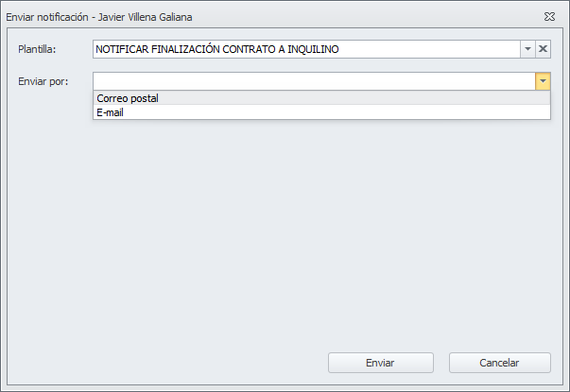Viewport: 570px width, 392px height.
Task: Click the Plantilla label
Action: pyautogui.click(x=38, y=50)
